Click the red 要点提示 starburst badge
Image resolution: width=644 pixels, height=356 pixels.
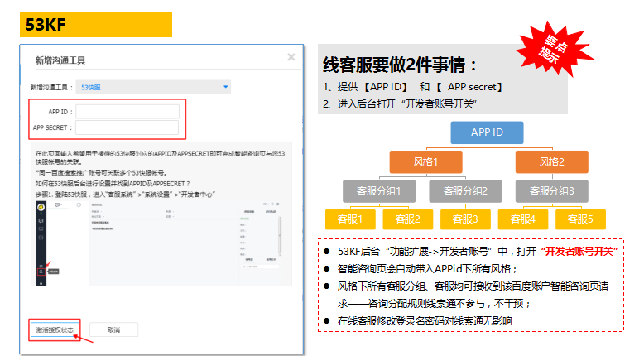pyautogui.click(x=555, y=50)
